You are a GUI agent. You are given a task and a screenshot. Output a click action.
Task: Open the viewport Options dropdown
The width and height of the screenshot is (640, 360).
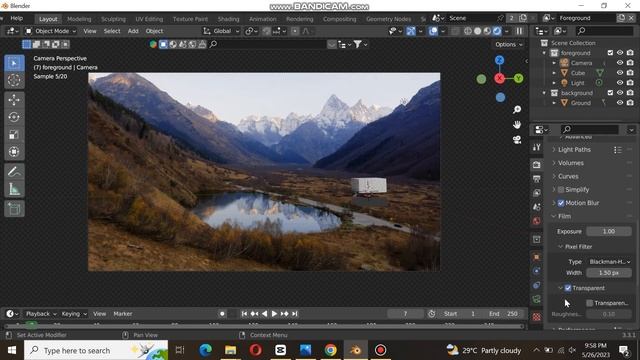click(509, 44)
